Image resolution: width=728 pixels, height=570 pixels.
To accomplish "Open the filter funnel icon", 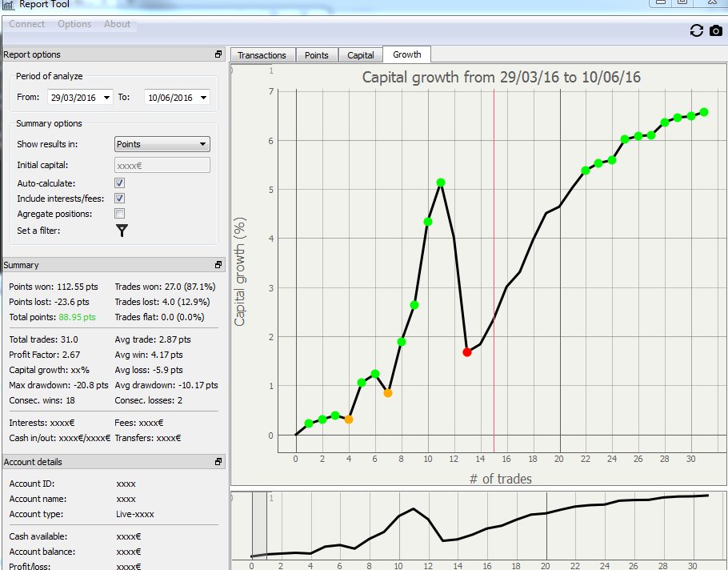I will click(122, 231).
